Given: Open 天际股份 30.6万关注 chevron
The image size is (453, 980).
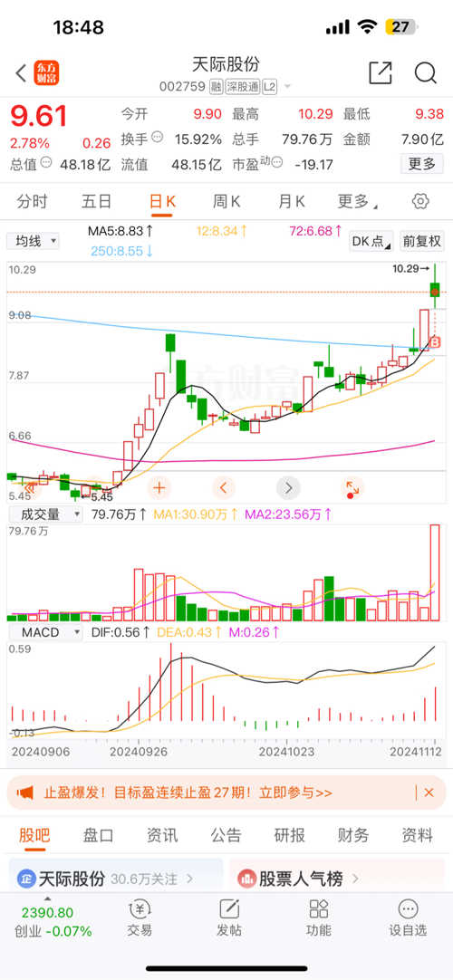Looking at the screenshot, I should pyautogui.click(x=189, y=879).
